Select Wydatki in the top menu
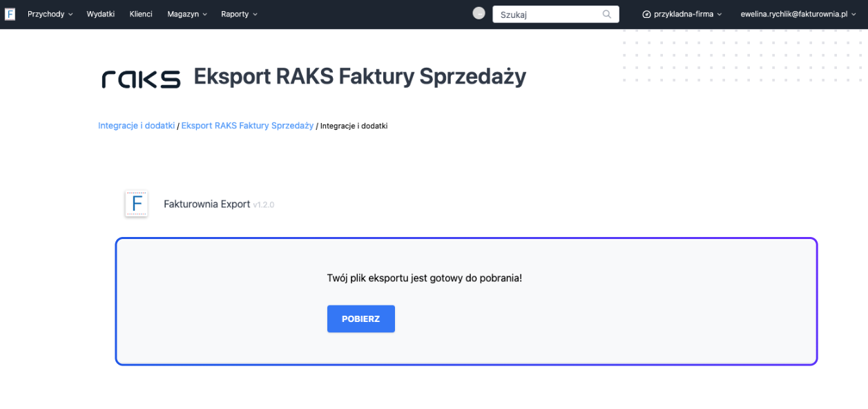Image resolution: width=868 pixels, height=409 pixels. 100,14
